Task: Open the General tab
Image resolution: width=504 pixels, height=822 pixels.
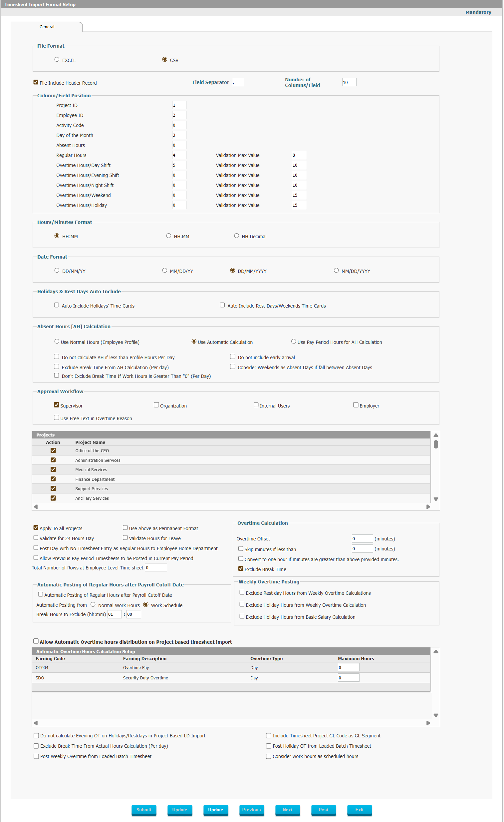Action: coord(47,27)
